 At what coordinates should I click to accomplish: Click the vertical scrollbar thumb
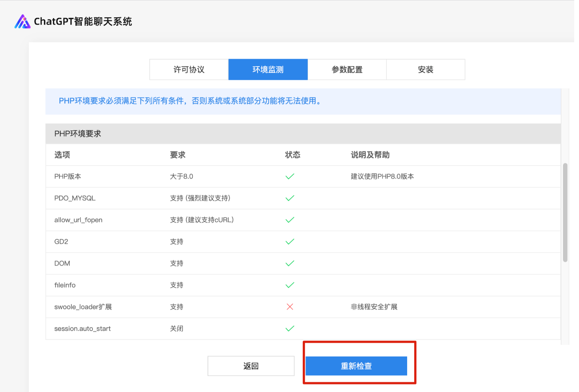(x=565, y=212)
